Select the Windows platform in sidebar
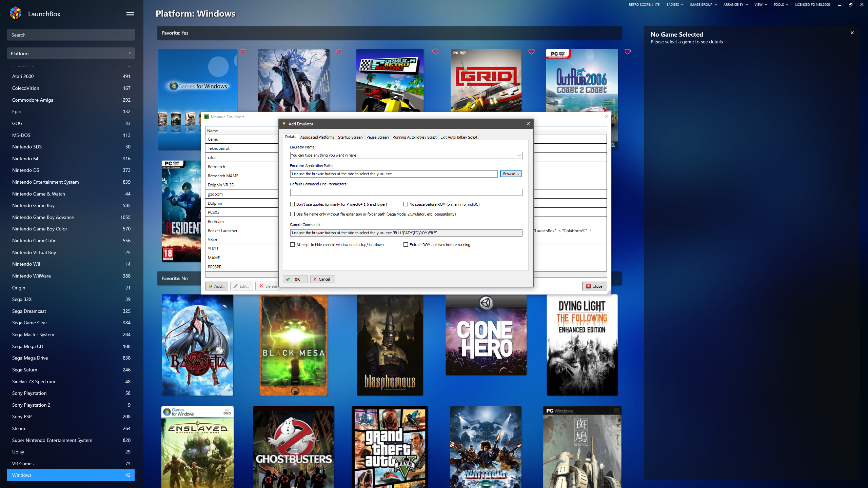Viewport: 868px width, 488px height. 71,475
